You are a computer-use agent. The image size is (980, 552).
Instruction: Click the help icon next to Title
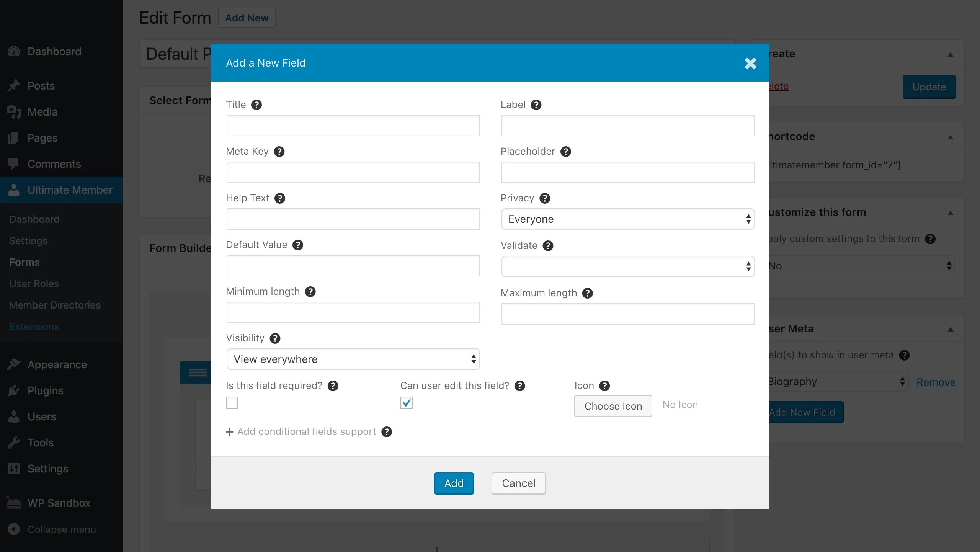[256, 105]
